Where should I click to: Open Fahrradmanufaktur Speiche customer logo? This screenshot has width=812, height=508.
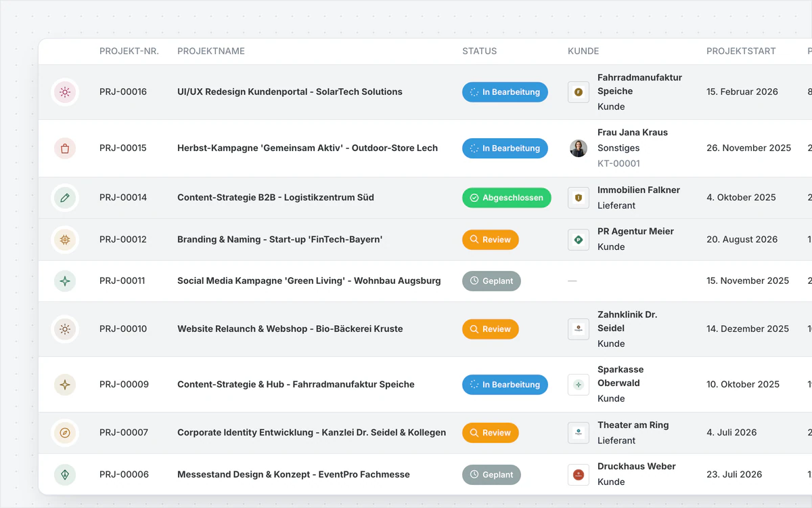[x=579, y=92]
